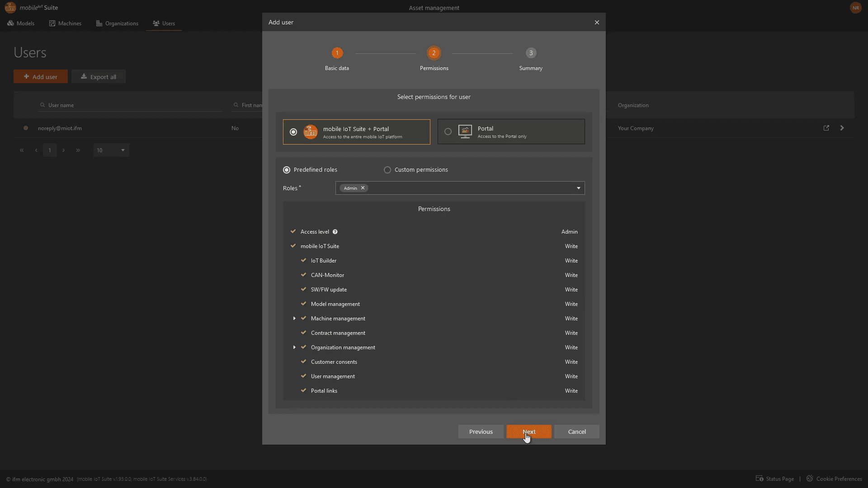Click the mobile IoT Suite home logo
The height and width of the screenshot is (488, 868).
pyautogui.click(x=10, y=8)
